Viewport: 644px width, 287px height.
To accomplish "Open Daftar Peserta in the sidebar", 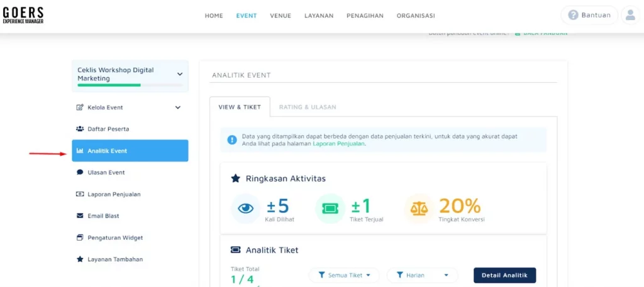I will point(130,129).
